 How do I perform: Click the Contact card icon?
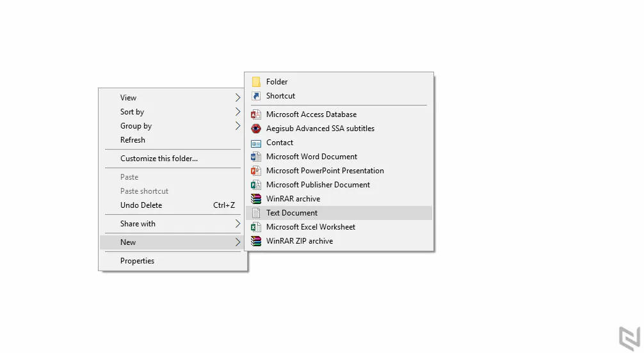[x=256, y=143]
